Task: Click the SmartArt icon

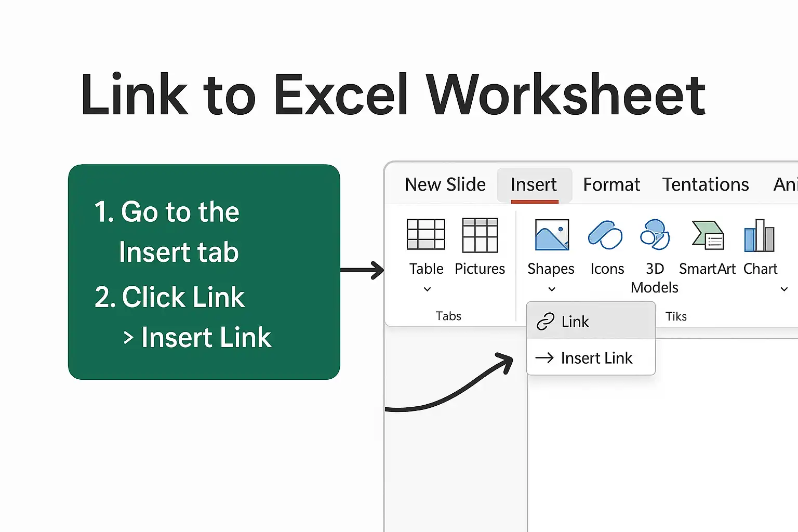Action: tap(708, 236)
